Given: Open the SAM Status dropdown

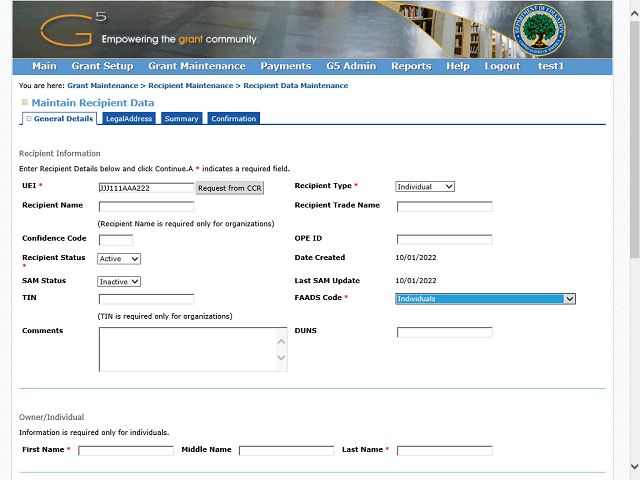Looking at the screenshot, I should (x=119, y=281).
